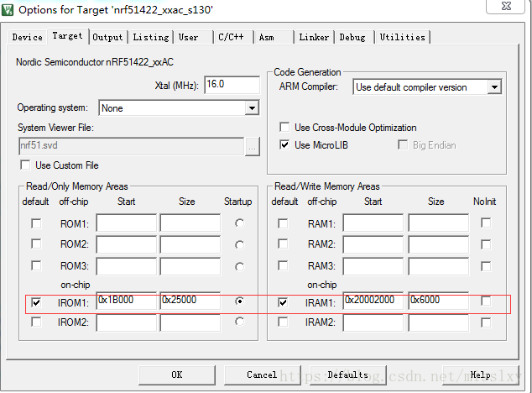Click the Cancel button
The image size is (532, 393).
[262, 375]
